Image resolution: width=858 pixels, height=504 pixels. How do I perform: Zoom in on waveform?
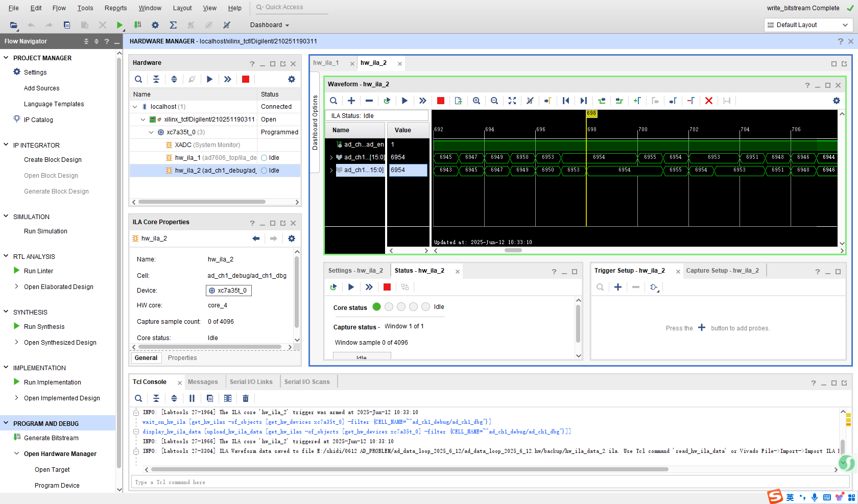[476, 101]
